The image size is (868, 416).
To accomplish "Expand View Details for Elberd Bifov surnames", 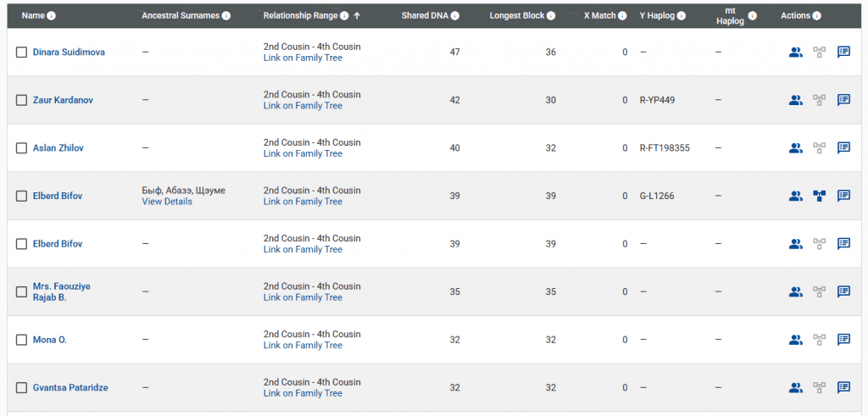I will (167, 202).
